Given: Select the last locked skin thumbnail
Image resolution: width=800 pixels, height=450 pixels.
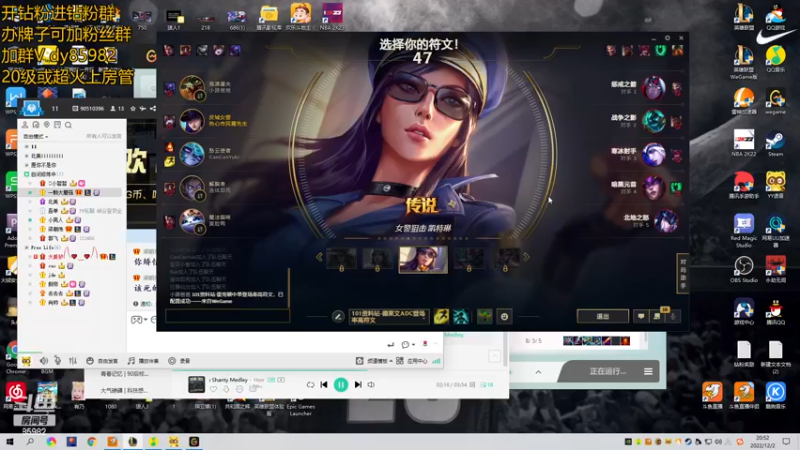Looking at the screenshot, I should 505,260.
